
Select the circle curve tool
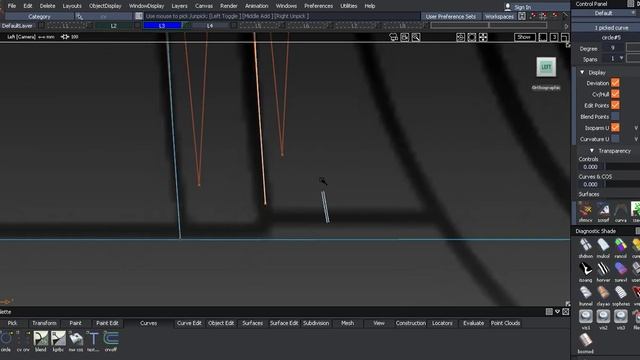(x=6, y=339)
